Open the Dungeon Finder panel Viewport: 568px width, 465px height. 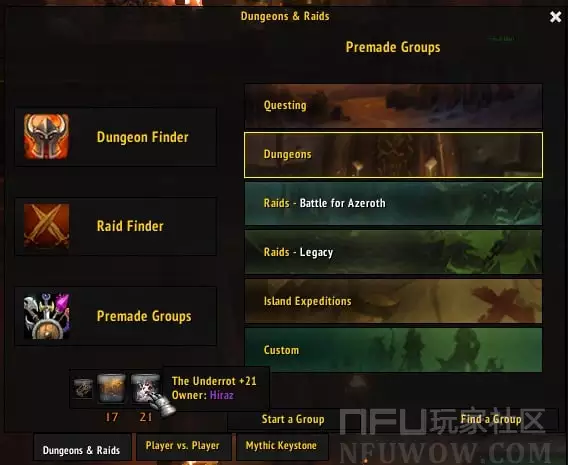tap(116, 137)
